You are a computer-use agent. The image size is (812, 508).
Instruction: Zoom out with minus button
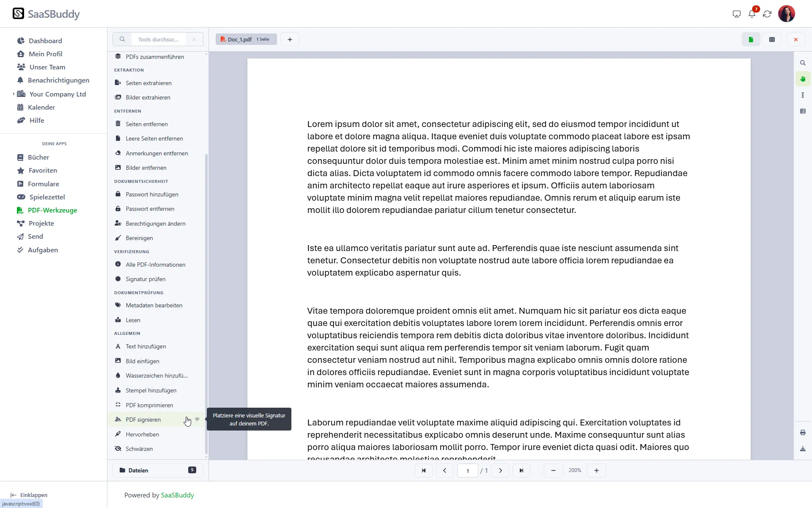pyautogui.click(x=553, y=470)
